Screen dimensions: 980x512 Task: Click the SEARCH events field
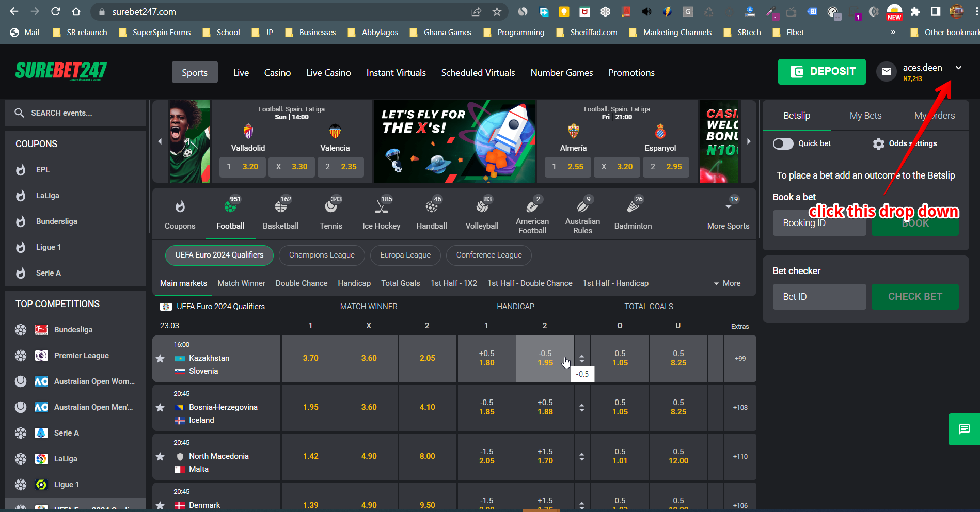pos(75,113)
